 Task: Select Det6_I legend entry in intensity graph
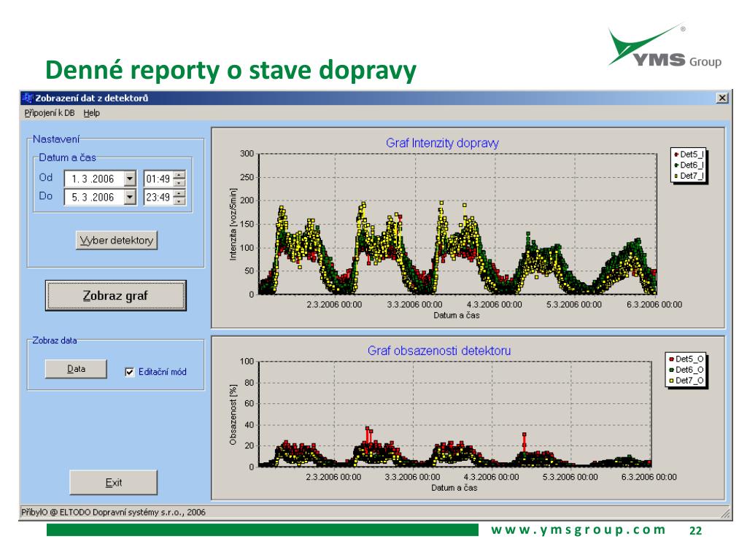689,166
